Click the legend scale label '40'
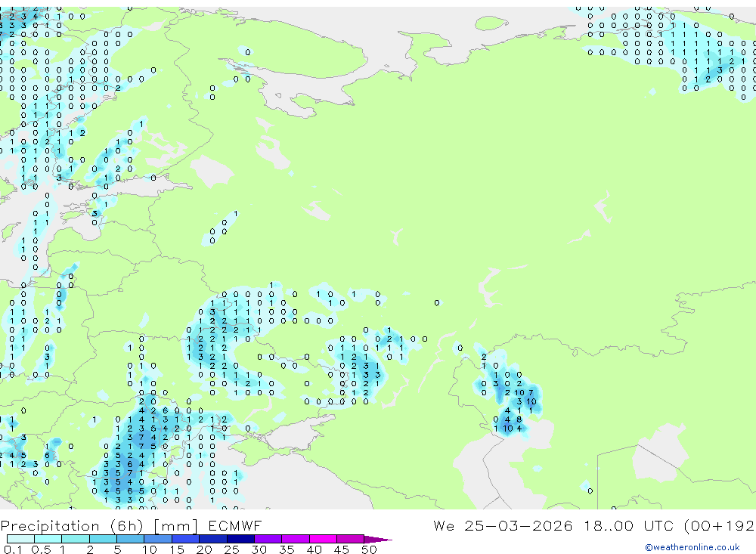This screenshot has height=554, width=756. (x=314, y=549)
